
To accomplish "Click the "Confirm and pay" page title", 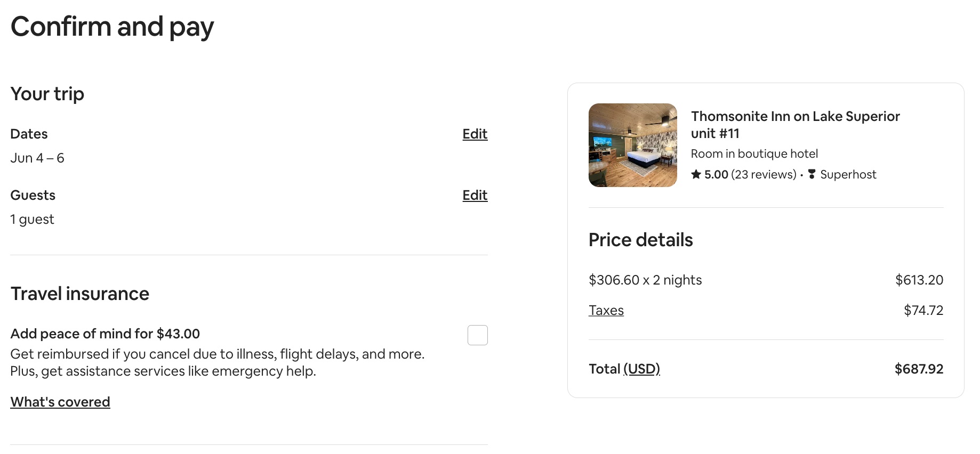I will pos(113,26).
